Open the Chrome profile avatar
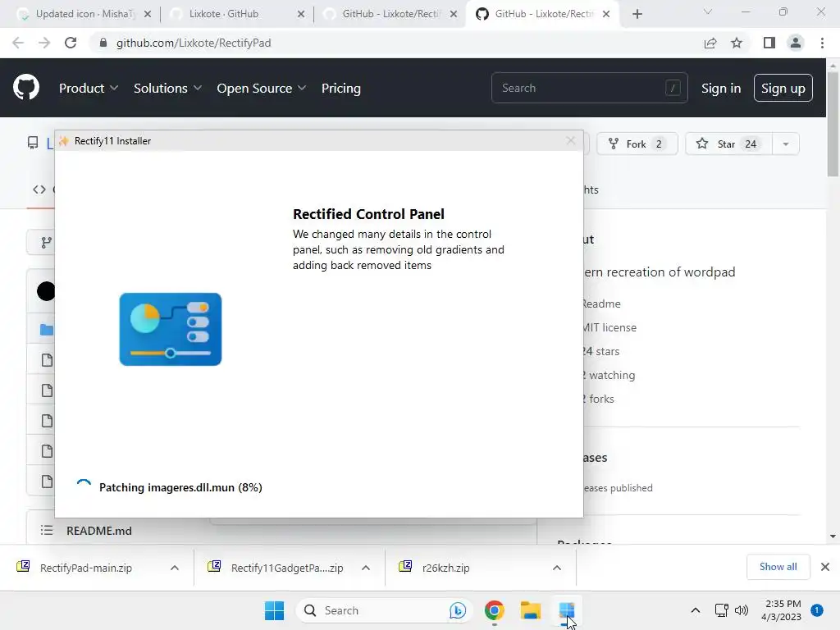Viewport: 840px width, 630px height. (796, 43)
